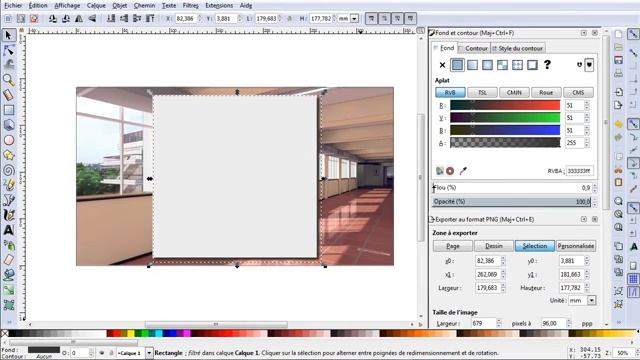The height and width of the screenshot is (360, 640).
Task: Click the Print icon in right toolbar
Action: click(x=618, y=73)
